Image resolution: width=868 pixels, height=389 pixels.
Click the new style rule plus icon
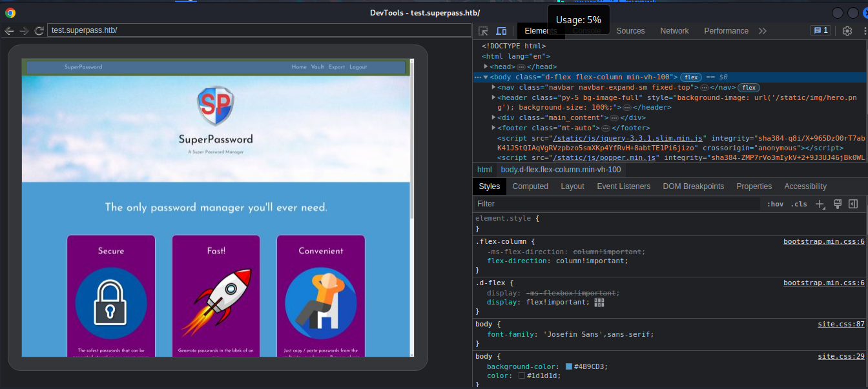click(820, 204)
